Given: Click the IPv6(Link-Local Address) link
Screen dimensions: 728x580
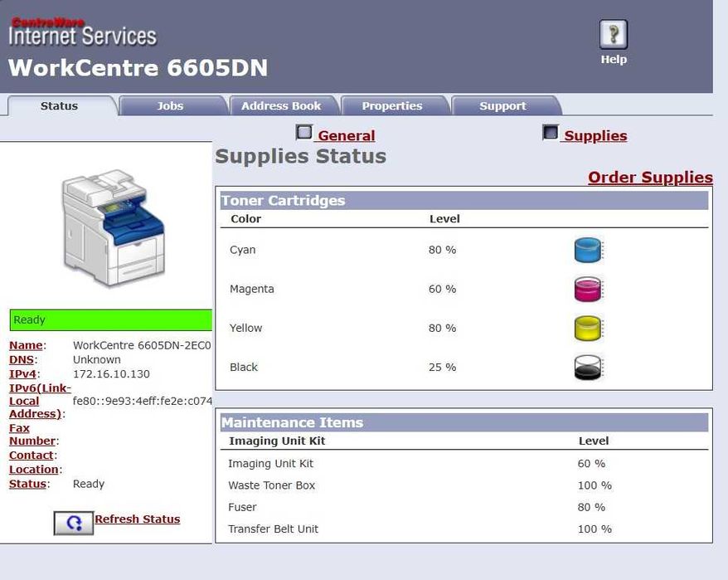Looking at the screenshot, I should tap(40, 401).
